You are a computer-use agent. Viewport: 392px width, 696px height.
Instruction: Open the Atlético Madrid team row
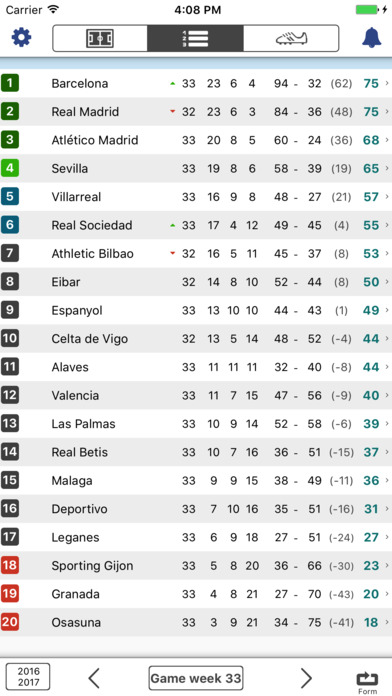tap(196, 140)
